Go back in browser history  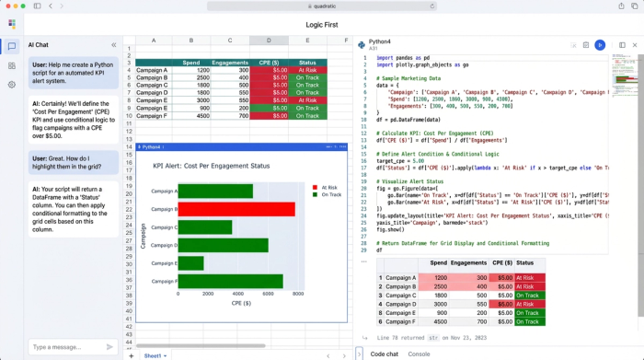51,6
